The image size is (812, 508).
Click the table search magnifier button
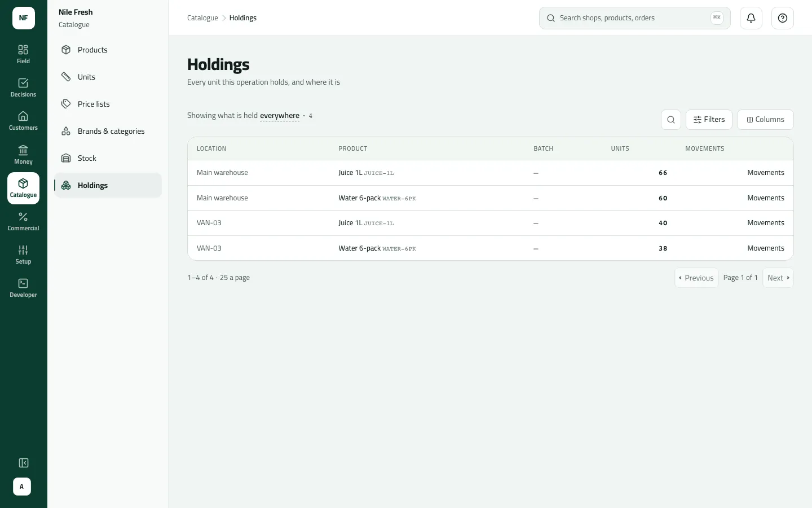click(x=671, y=120)
